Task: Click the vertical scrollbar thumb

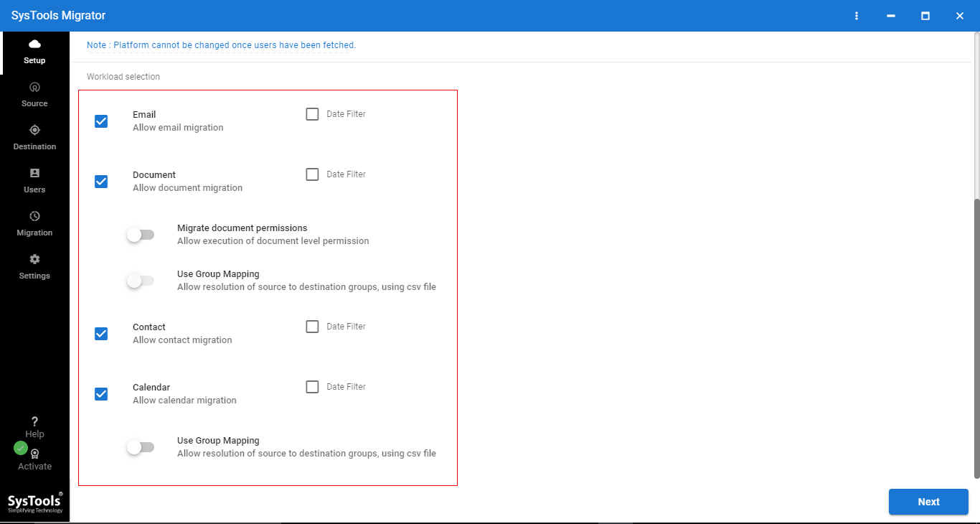Action: click(x=976, y=337)
